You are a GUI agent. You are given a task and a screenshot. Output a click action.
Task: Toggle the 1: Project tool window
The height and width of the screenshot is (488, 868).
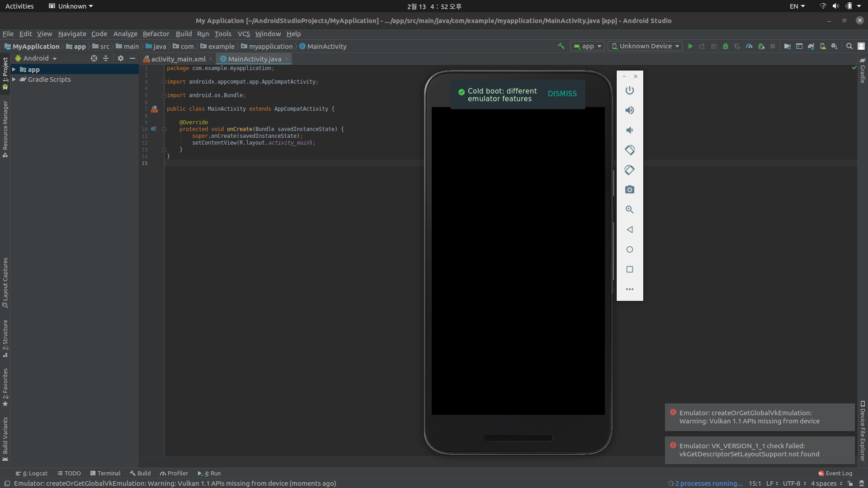tap(5, 73)
